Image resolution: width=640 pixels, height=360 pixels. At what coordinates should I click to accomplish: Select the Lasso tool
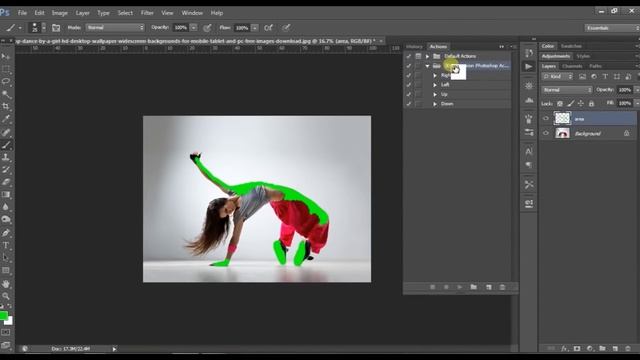tap(6, 82)
